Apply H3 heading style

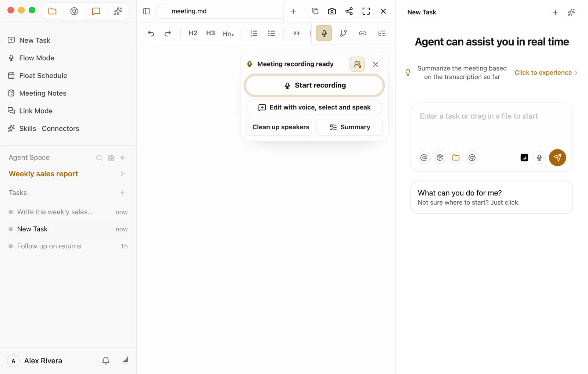(211, 33)
